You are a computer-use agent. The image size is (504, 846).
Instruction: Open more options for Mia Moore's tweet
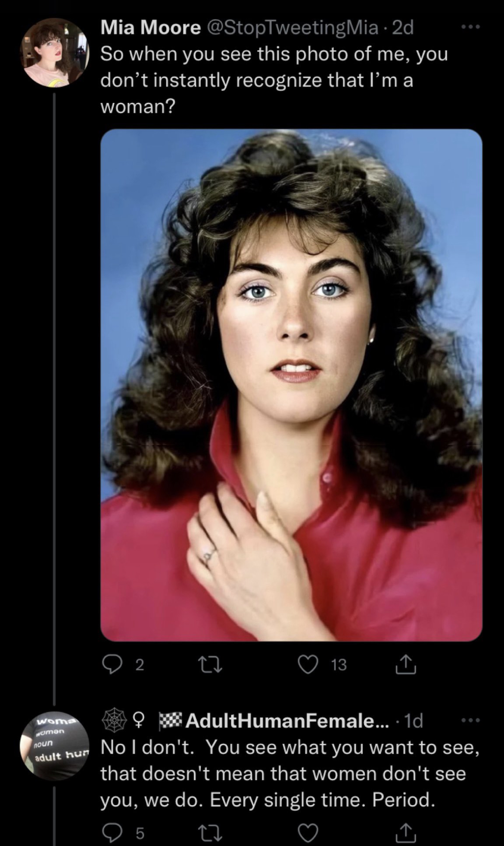pos(470,27)
